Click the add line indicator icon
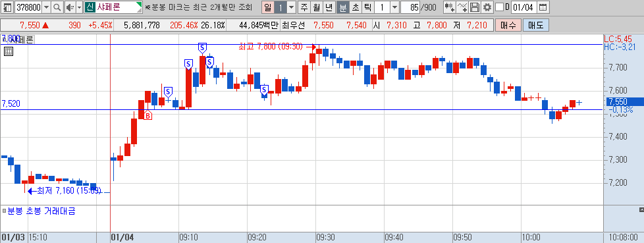 pos(462,7)
